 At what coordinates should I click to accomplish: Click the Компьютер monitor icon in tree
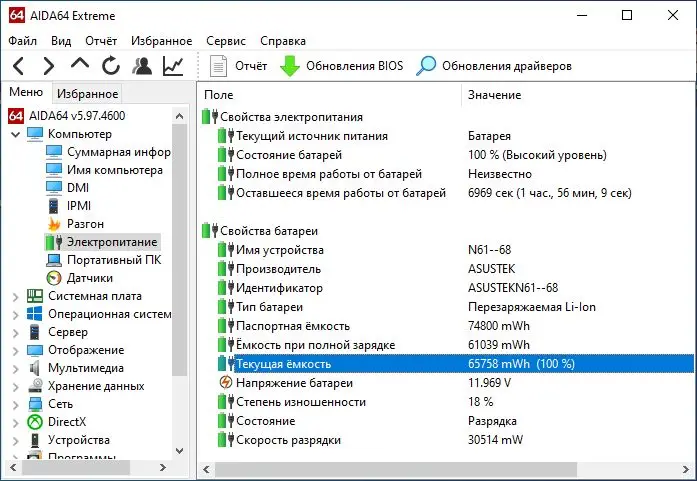35,134
